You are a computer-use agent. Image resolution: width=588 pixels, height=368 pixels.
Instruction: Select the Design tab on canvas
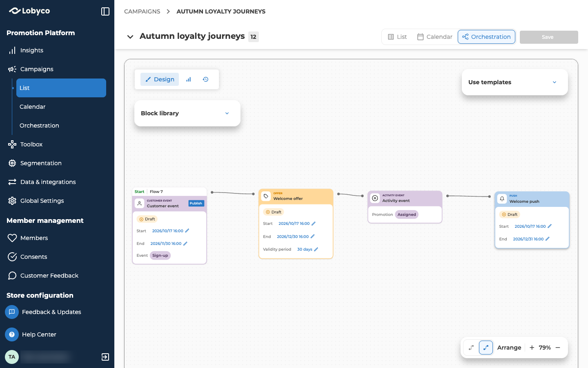click(160, 79)
